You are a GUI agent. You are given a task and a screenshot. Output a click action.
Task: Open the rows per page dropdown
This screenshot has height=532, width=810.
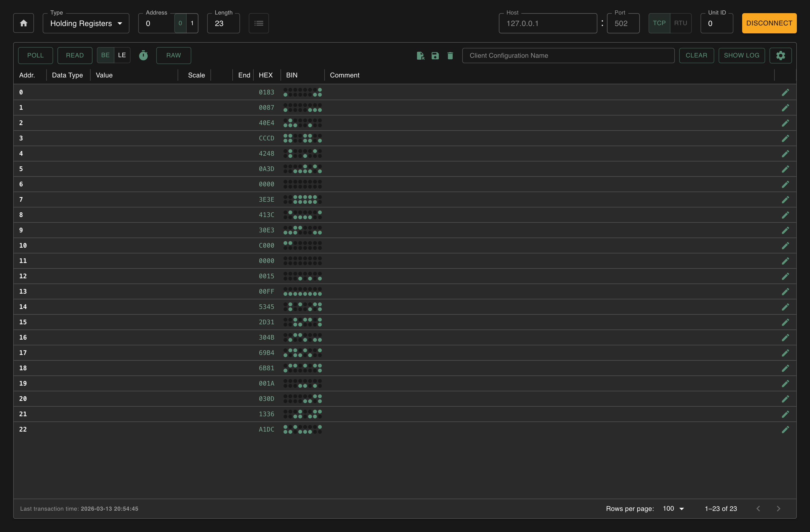[673, 508]
